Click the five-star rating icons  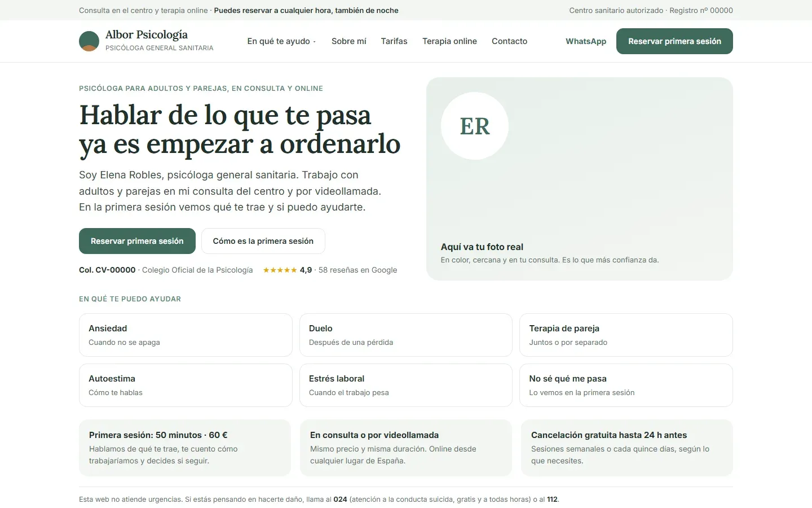point(280,270)
